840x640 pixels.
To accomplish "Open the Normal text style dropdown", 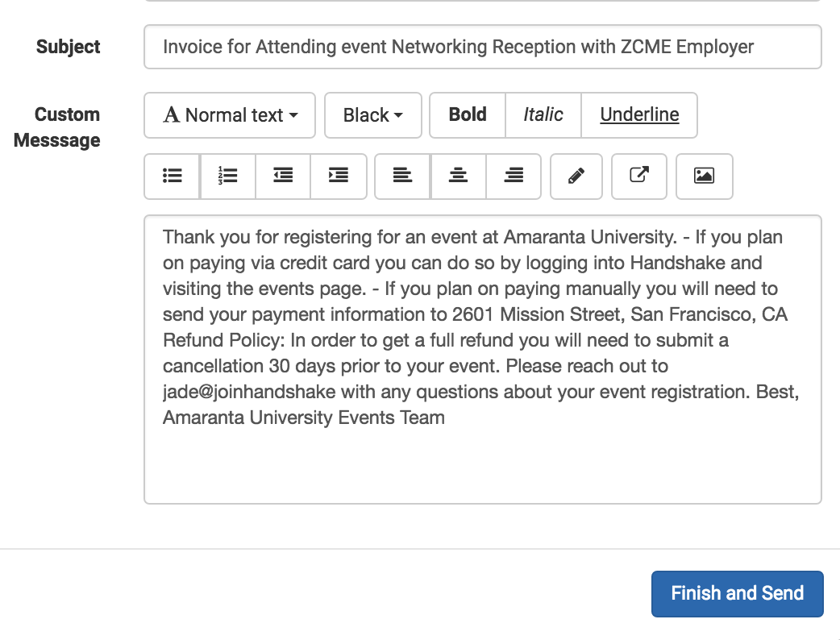I will [x=230, y=115].
